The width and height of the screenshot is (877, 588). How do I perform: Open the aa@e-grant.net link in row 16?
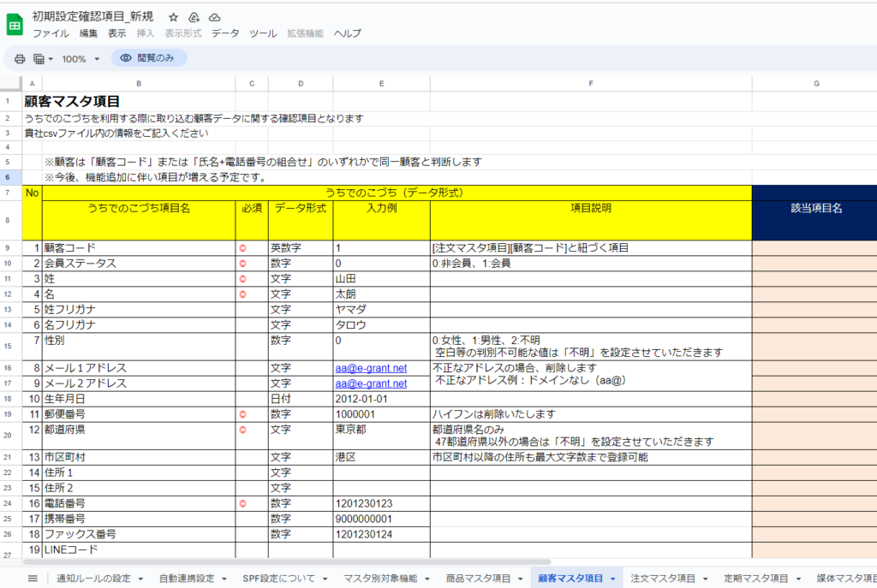pos(371,368)
